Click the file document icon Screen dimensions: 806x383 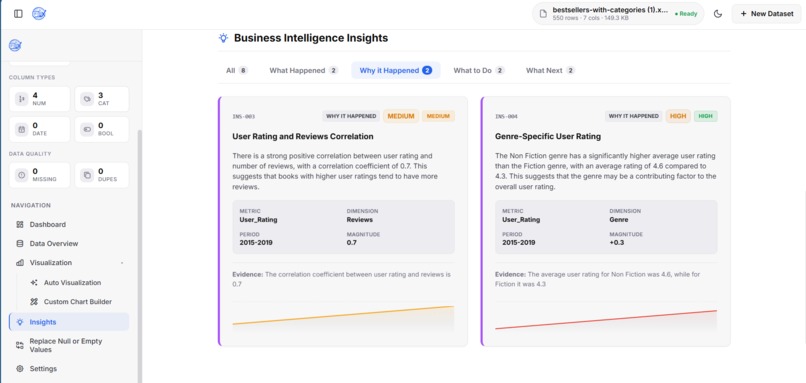click(x=543, y=14)
